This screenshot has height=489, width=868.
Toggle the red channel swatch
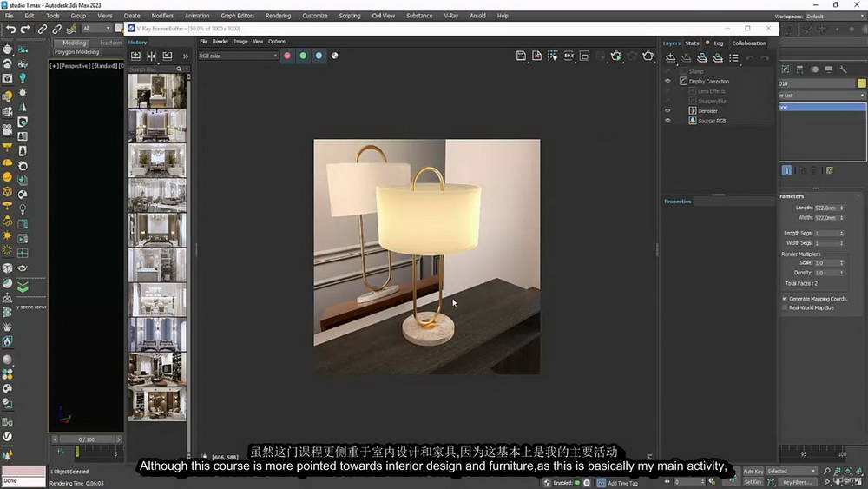pyautogui.click(x=287, y=56)
